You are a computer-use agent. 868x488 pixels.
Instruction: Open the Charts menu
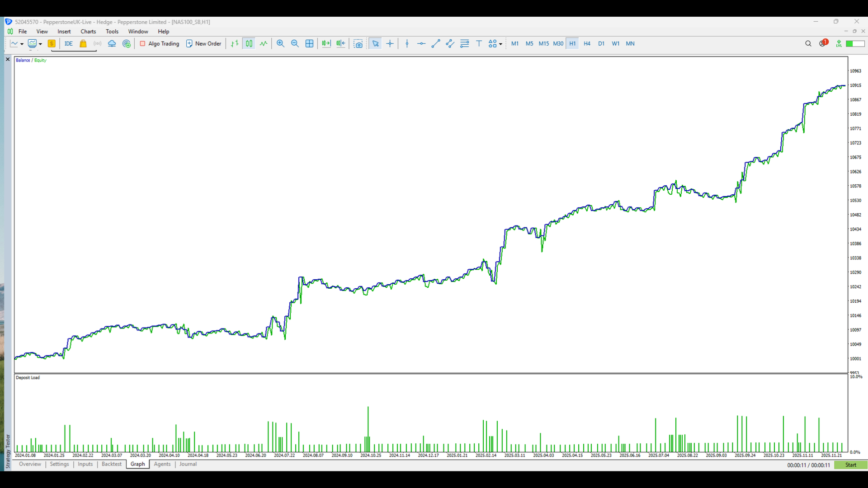point(88,32)
